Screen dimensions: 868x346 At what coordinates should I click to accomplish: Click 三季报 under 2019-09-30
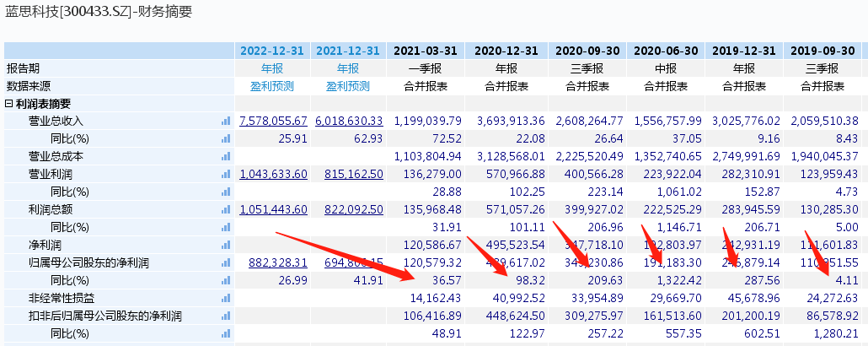tap(822, 68)
